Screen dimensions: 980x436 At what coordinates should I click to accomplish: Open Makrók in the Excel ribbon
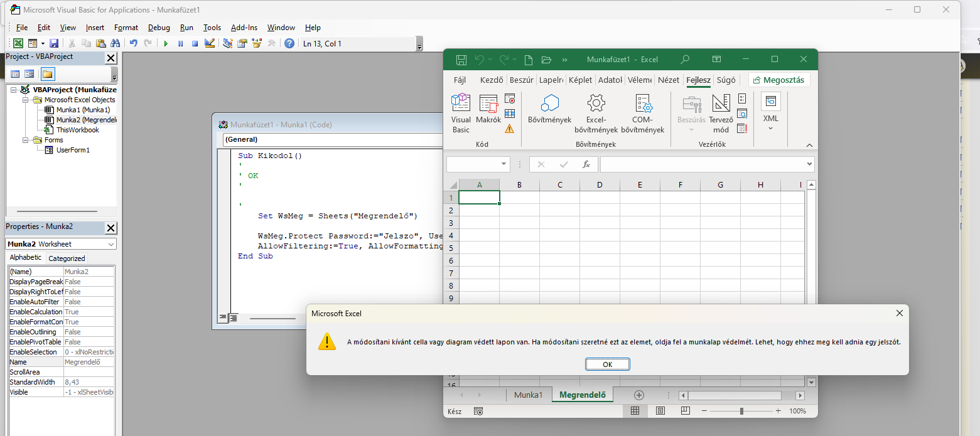488,110
